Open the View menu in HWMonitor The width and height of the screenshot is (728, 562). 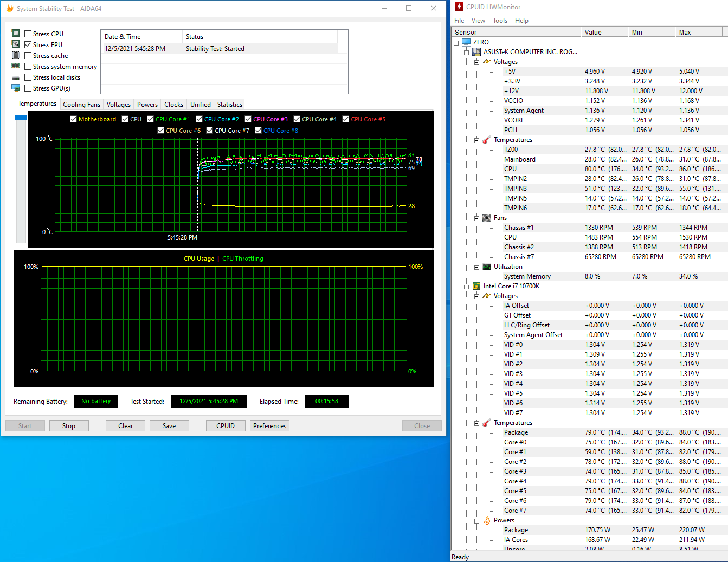(479, 21)
